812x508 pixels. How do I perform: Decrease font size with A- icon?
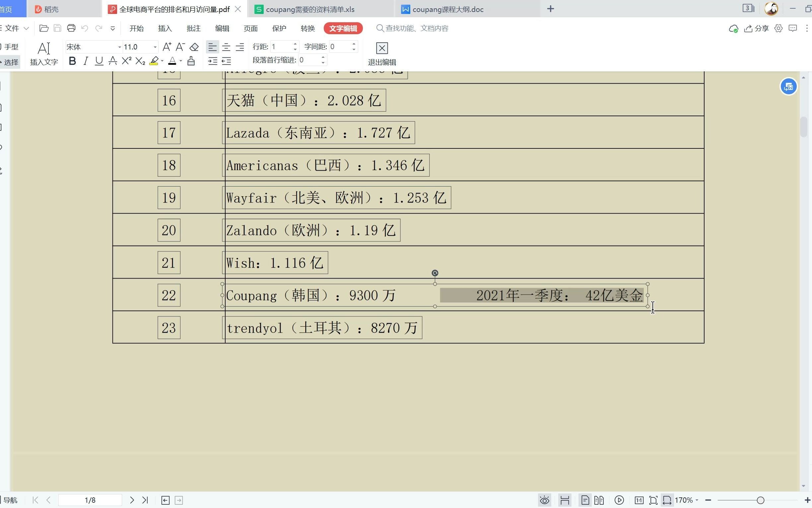180,47
